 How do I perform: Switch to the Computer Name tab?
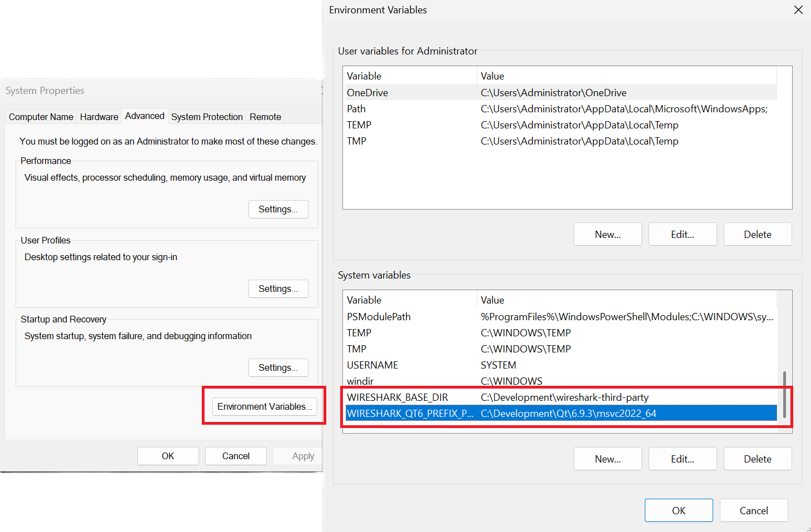(x=40, y=116)
